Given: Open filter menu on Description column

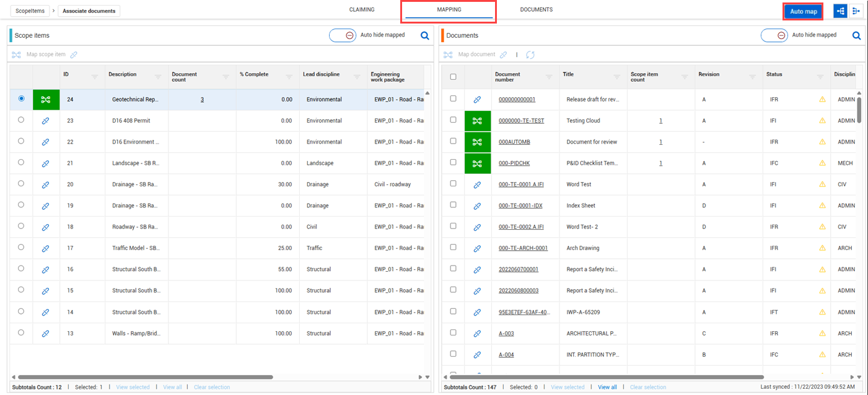Looking at the screenshot, I should pos(158,77).
